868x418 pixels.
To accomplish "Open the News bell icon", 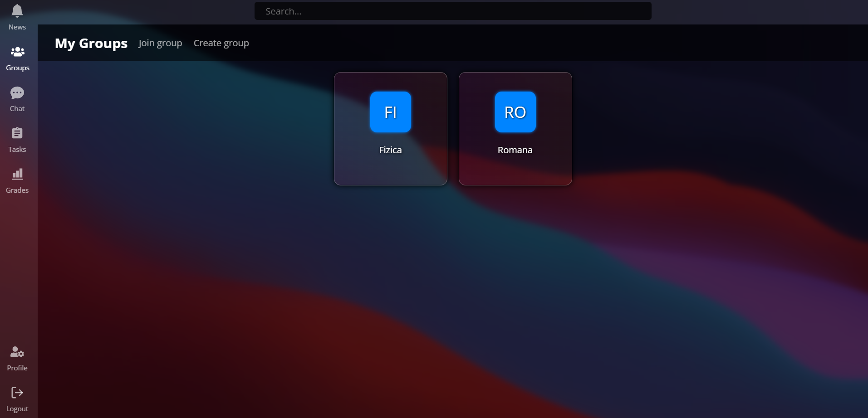I will [x=17, y=11].
